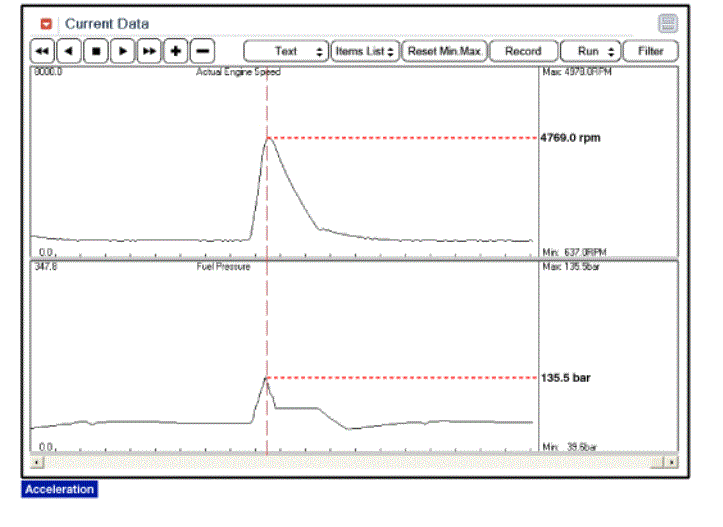The image size is (723, 527).
Task: Click the rewind playback button
Action: tap(42, 51)
